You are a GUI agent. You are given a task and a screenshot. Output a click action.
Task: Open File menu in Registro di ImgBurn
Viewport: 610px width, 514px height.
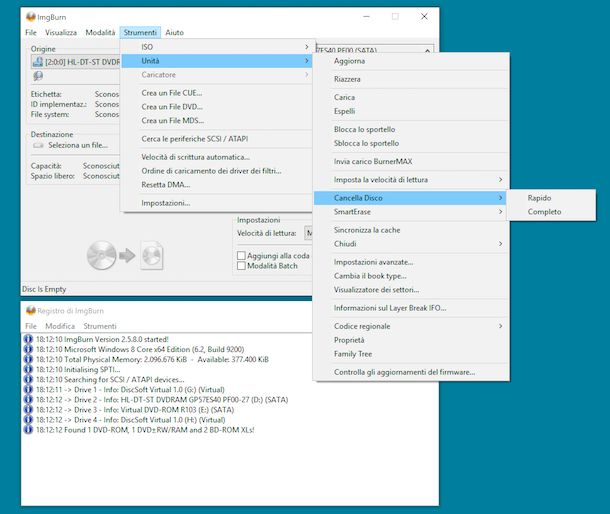31,326
